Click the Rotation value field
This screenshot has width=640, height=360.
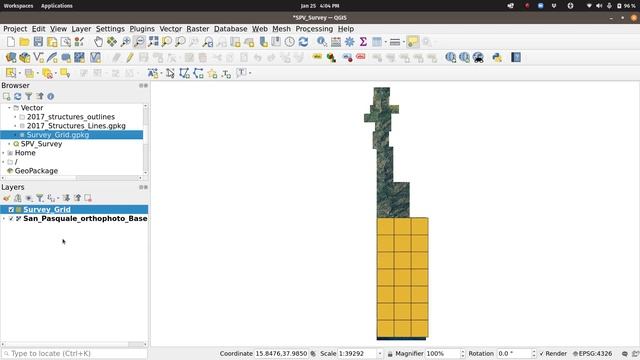point(513,353)
